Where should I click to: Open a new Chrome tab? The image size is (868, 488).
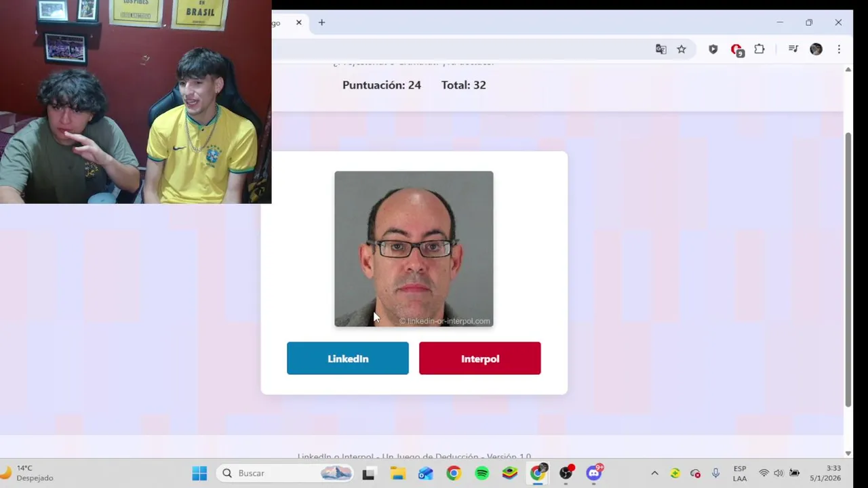point(321,22)
